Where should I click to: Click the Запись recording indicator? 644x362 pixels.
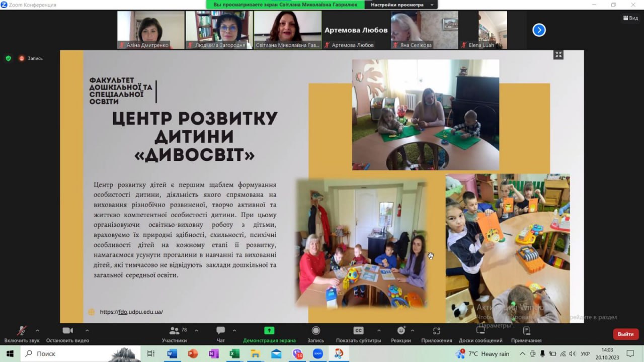click(31, 58)
